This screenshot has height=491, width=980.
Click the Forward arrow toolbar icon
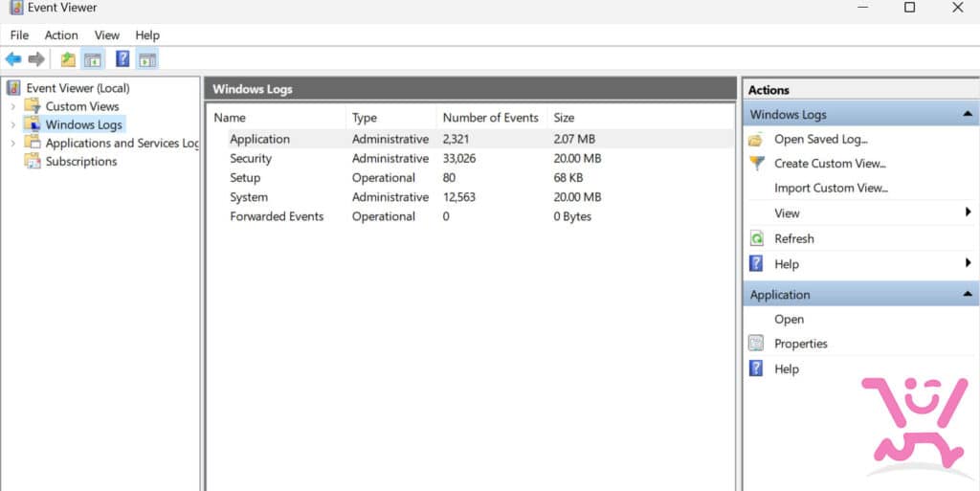pos(36,59)
